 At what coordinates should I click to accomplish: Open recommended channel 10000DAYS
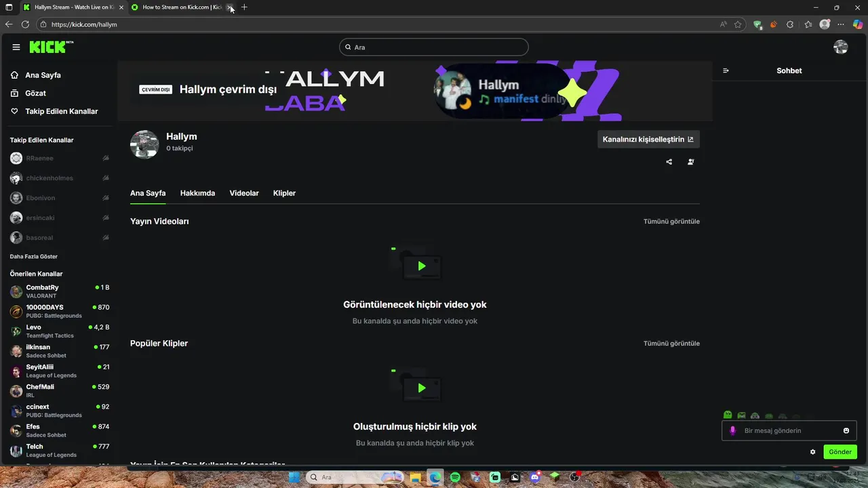[60, 311]
